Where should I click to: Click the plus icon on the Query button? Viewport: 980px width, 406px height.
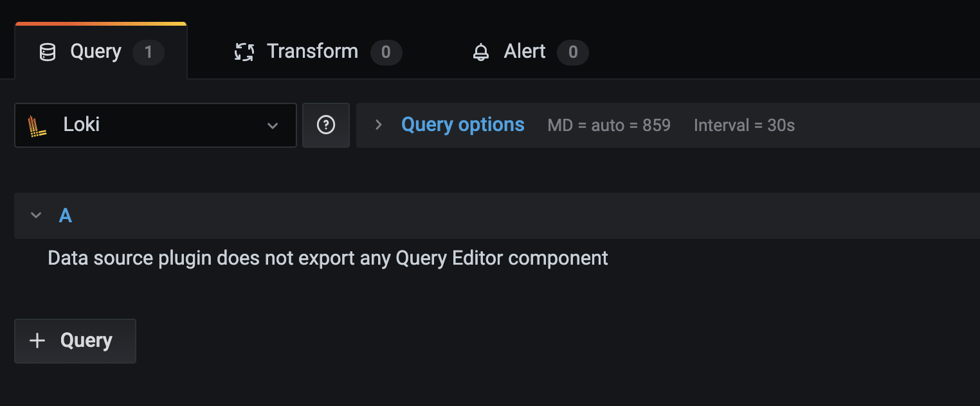tap(37, 340)
